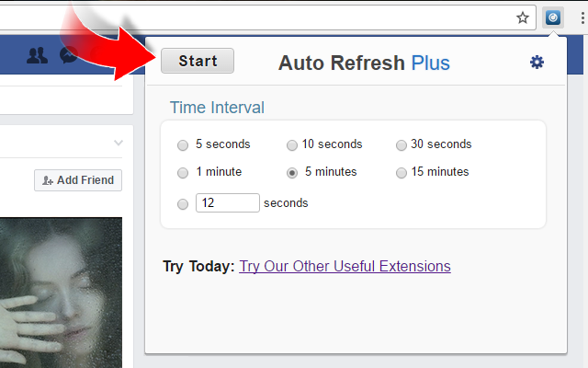This screenshot has width=588, height=368.
Task: Select the 5 seconds interval
Action: 183,145
